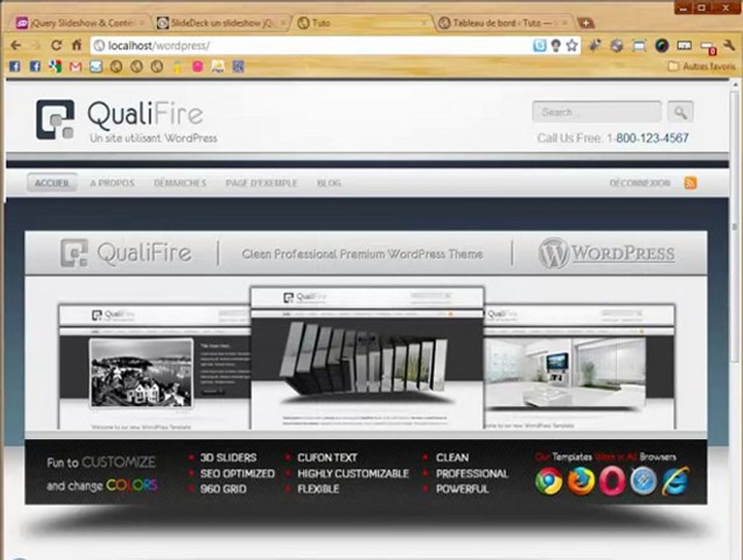Viewport: 743px width, 560px height.
Task: Click the blue Skype icon in address bar
Action: coord(539,45)
